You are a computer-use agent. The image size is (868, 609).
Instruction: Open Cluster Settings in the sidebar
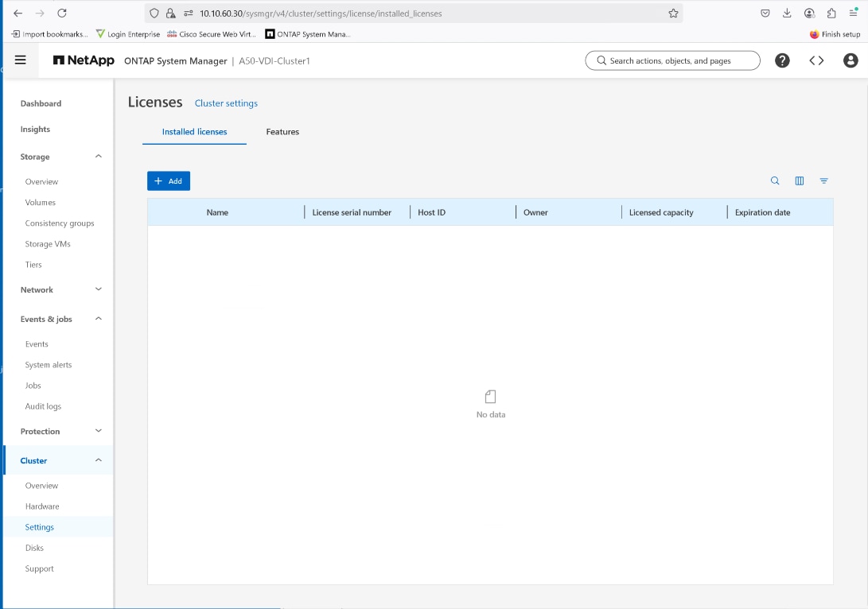click(x=39, y=527)
